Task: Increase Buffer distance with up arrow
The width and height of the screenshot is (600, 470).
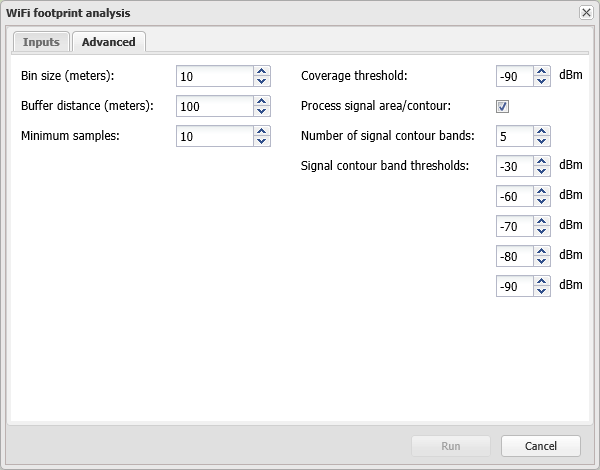Action: 262,101
